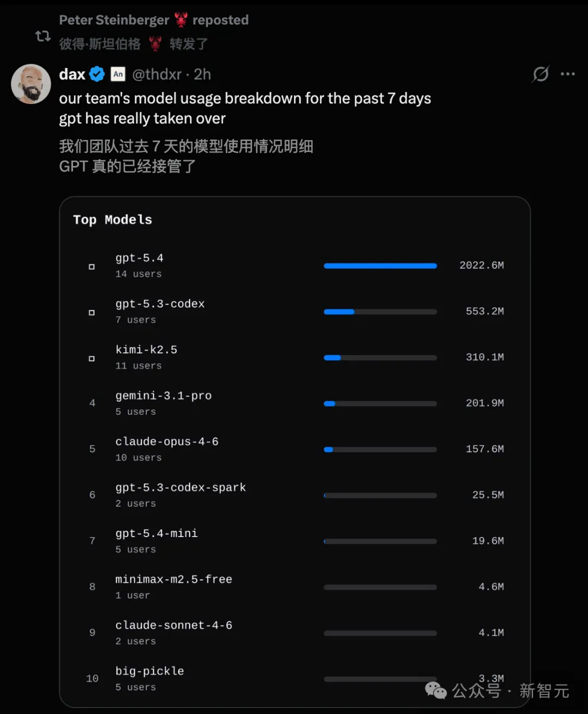Click the Anthropic affiliation badge
The width and height of the screenshot is (588, 714).
pyautogui.click(x=118, y=74)
